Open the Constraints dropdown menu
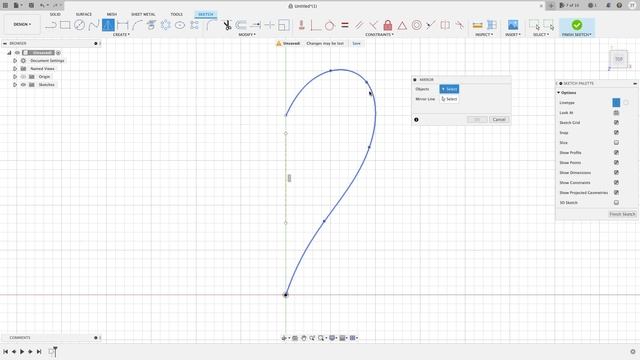 click(379, 35)
